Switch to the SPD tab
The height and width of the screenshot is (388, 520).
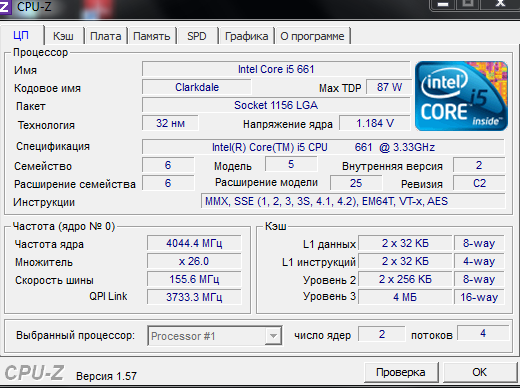[197, 36]
